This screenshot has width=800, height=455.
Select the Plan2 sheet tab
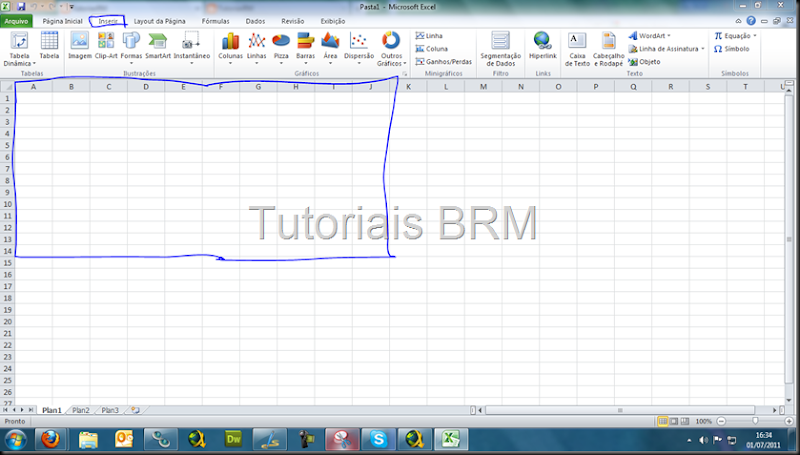coord(81,410)
